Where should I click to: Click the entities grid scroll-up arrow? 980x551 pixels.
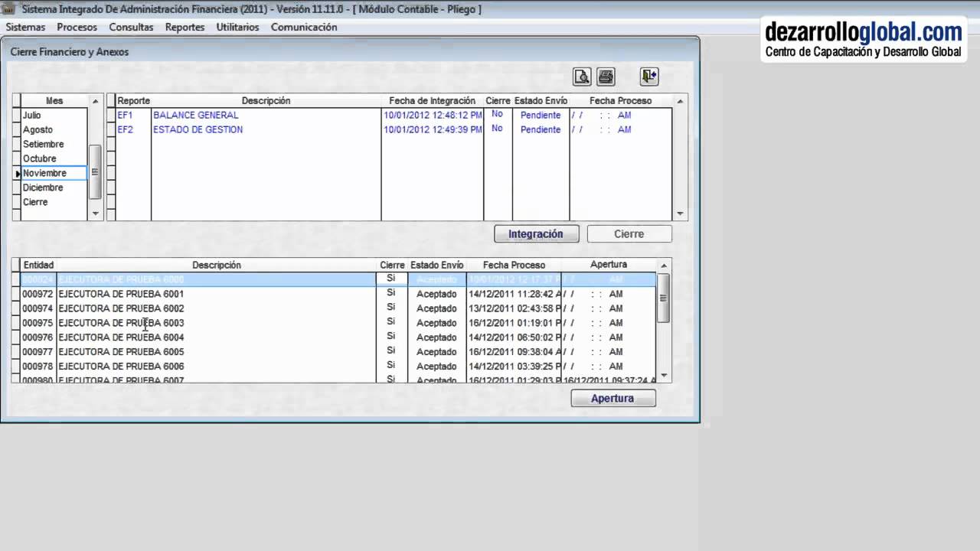click(664, 265)
